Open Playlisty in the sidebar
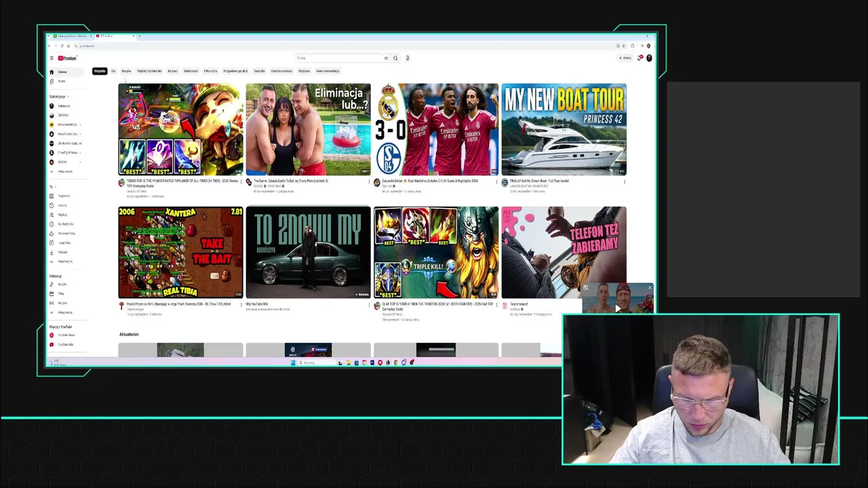Screen dimensions: 868x488 coord(65,215)
